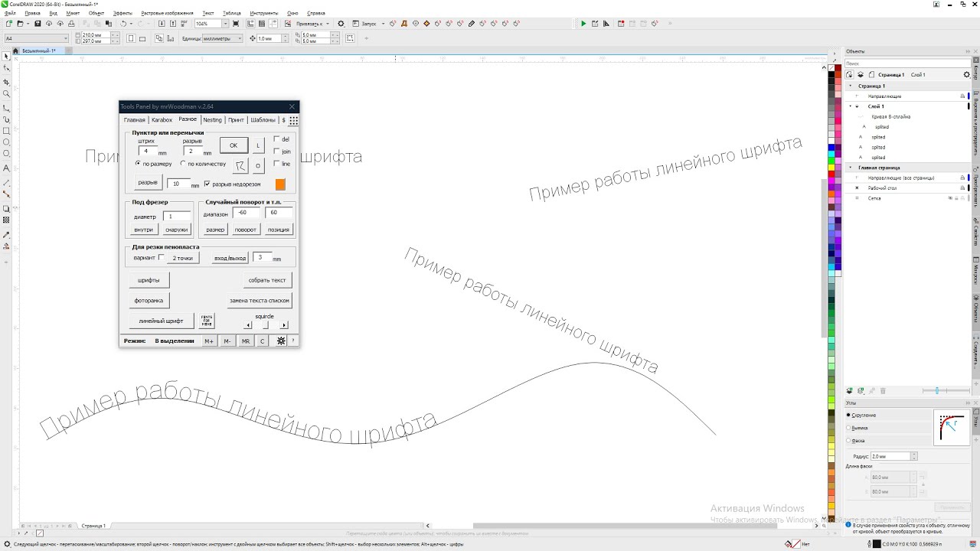Enable the 'join' checkbox
Viewport: 980px width, 551px height.
tap(277, 152)
